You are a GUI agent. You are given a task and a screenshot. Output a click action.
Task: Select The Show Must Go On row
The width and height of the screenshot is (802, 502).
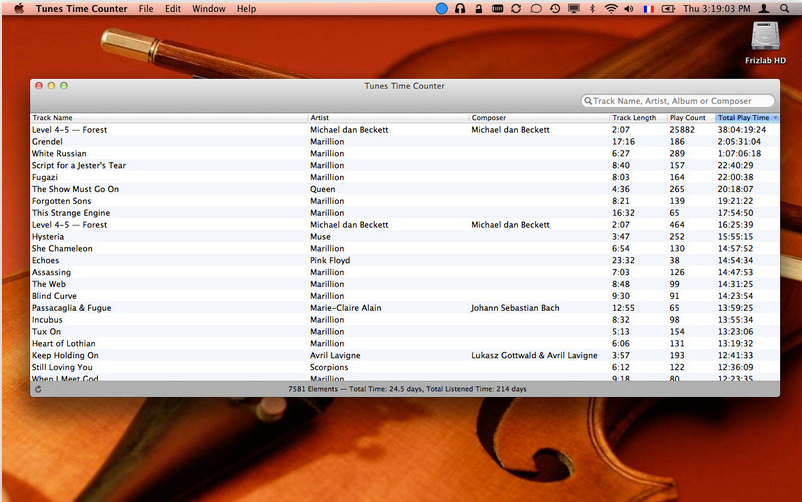pyautogui.click(x=405, y=189)
